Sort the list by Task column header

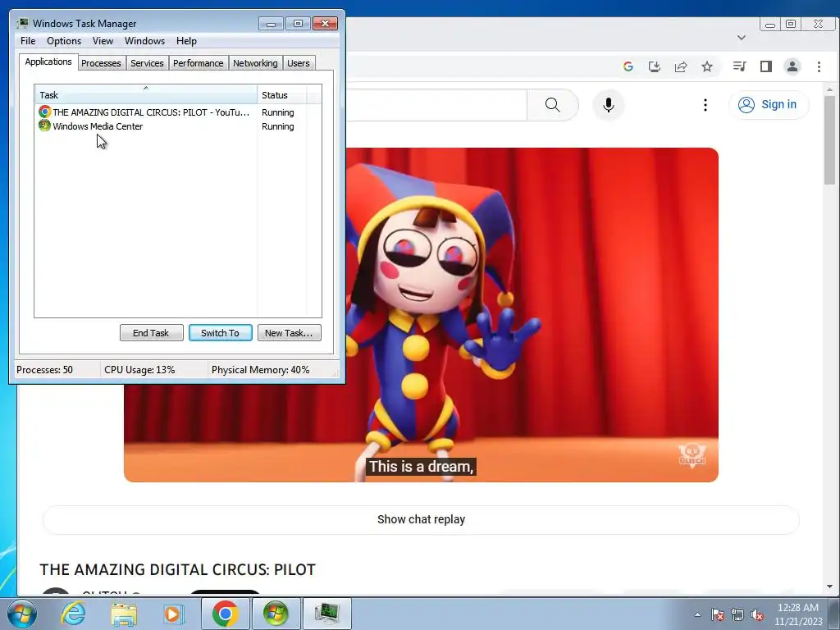[146, 95]
